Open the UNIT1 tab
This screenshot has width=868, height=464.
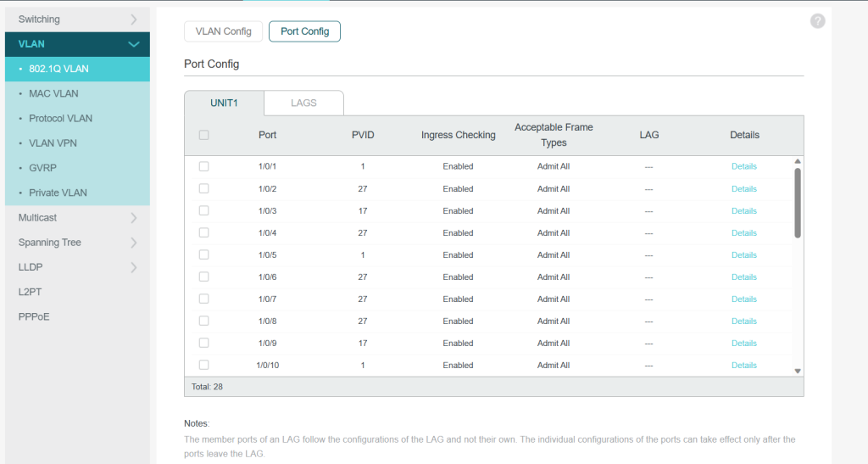tap(224, 103)
